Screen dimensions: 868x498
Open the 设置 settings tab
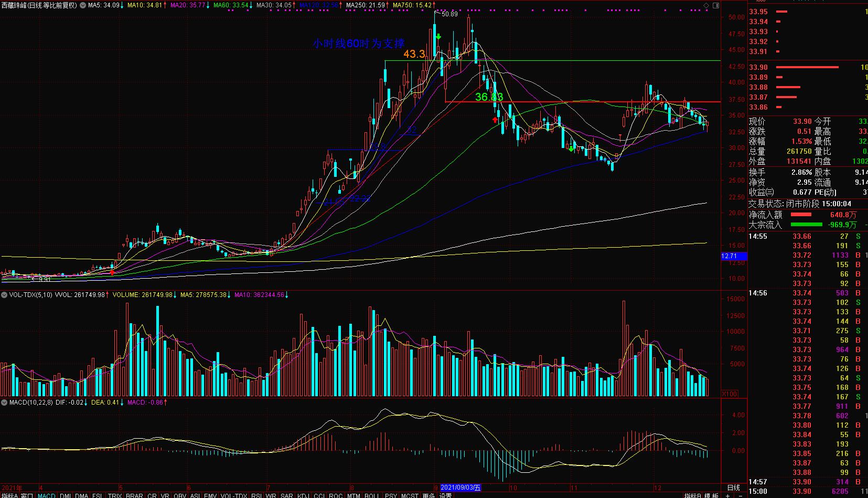(445, 495)
